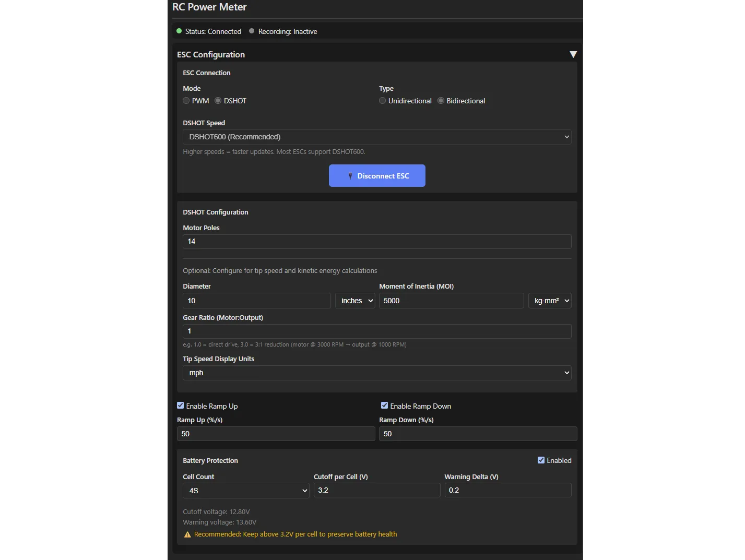
Task: Click the 'Recording: Inactive' label
Action: tap(288, 31)
